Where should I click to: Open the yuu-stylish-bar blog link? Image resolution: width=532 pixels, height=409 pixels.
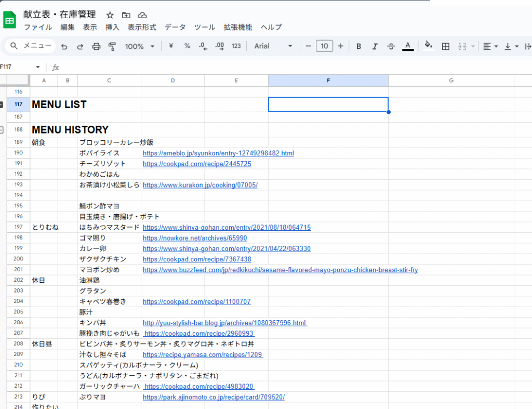click(x=224, y=323)
